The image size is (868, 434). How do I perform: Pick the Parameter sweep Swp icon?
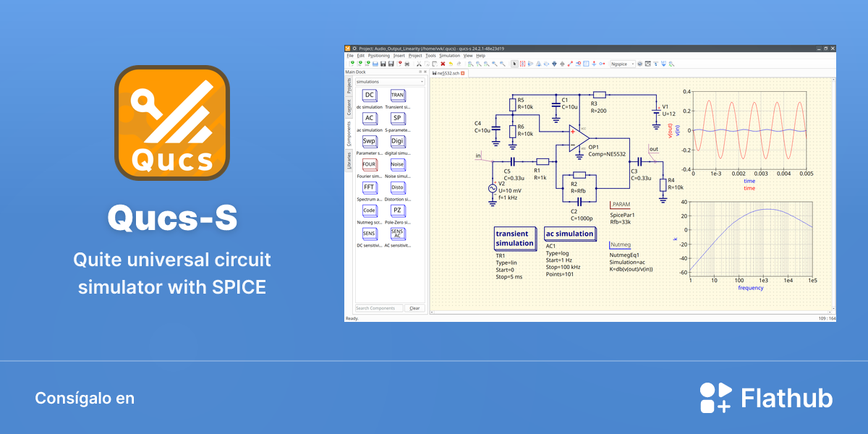tap(370, 142)
